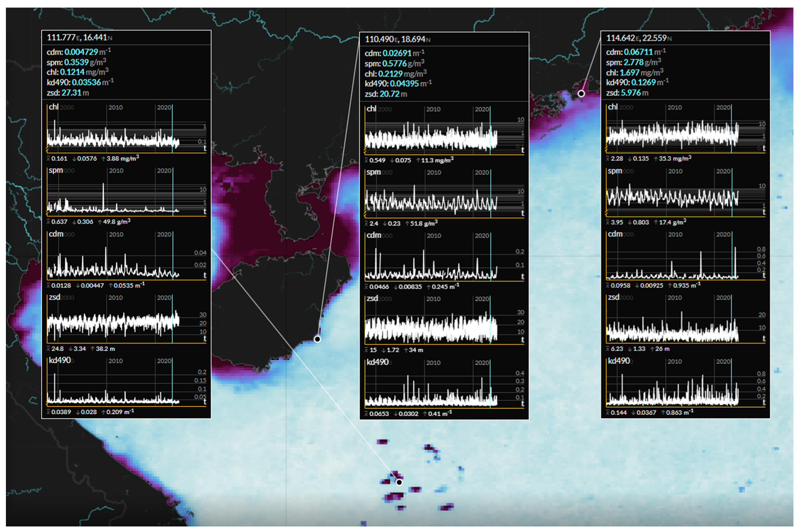This screenshot has width=801, height=532.
Task: Click the kd490 chart label in left panel
Action: (60, 360)
